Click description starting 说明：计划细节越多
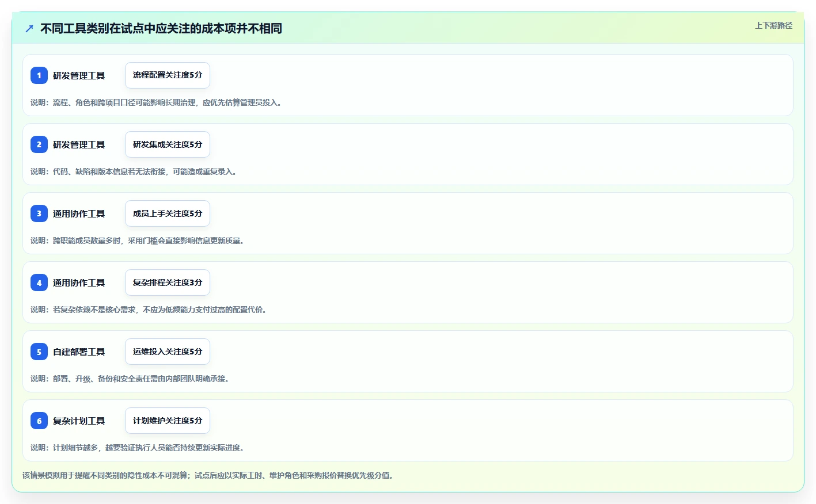 (138, 448)
